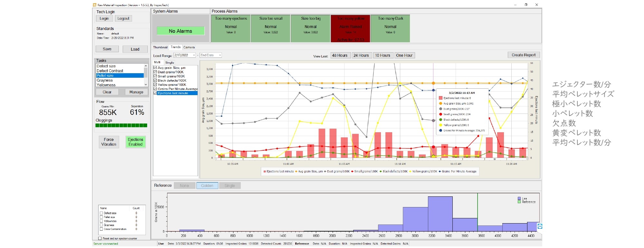644x248 pixels.
Task: Open the Load Range start date dropdown
Action: [x=194, y=55]
